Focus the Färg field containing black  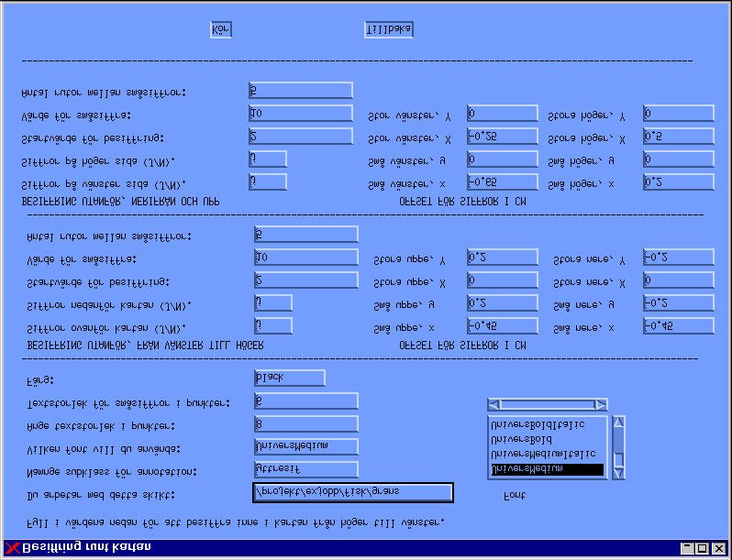tap(290, 379)
